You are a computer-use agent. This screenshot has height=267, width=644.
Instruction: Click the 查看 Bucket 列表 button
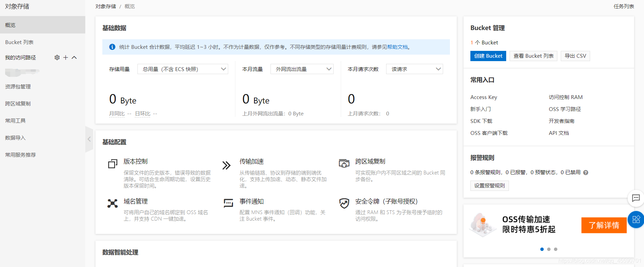point(533,56)
